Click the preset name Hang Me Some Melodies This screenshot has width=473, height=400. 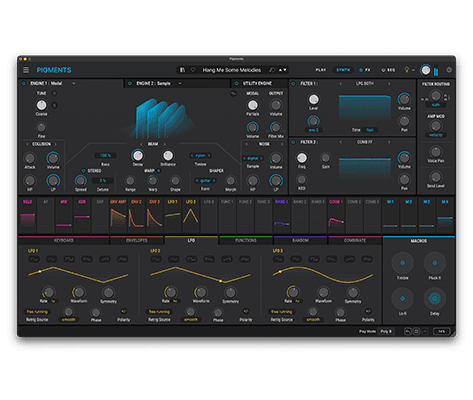[232, 70]
